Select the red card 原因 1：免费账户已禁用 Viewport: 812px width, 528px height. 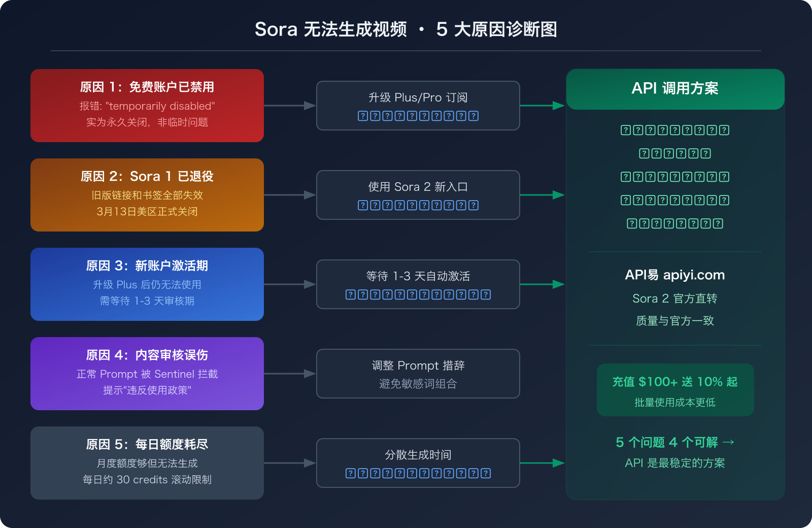[147, 105]
